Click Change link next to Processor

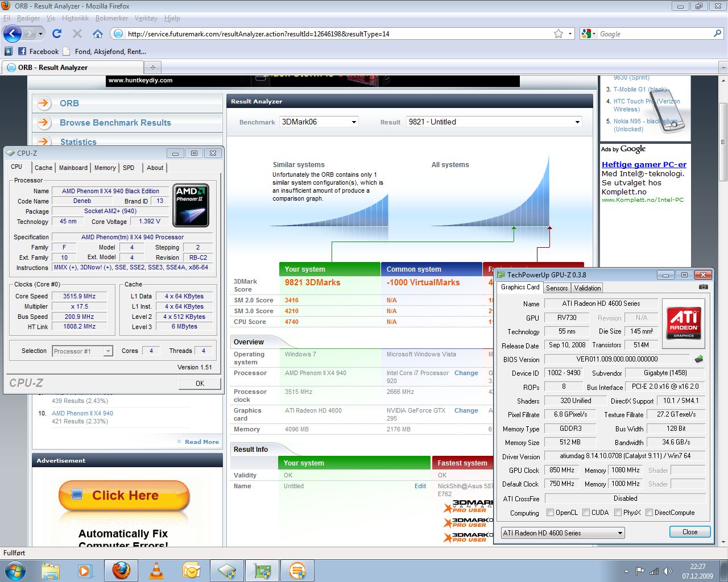click(x=466, y=373)
